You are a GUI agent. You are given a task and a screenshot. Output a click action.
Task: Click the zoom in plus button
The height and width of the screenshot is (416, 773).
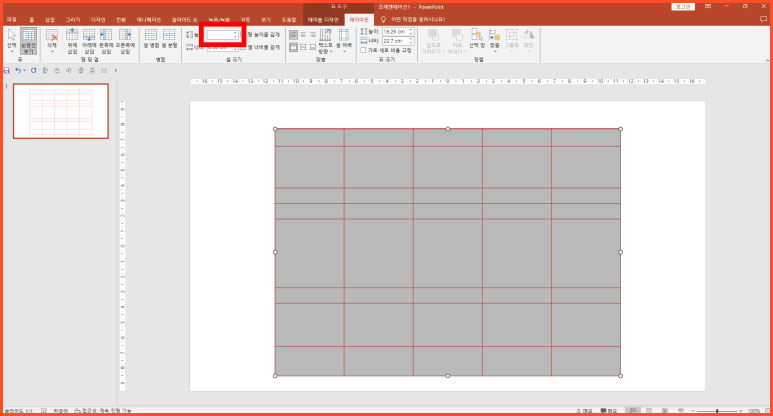click(x=740, y=411)
